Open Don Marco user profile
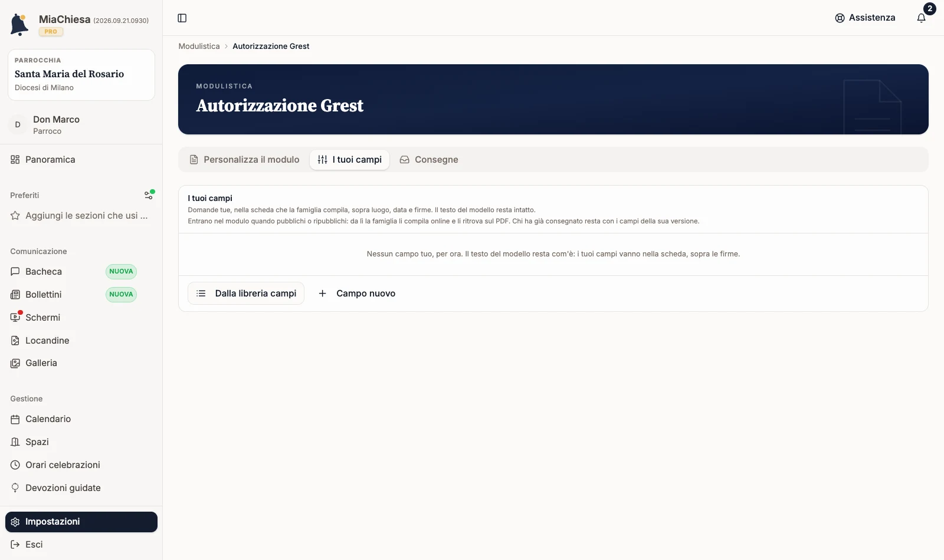The width and height of the screenshot is (944, 560). [81, 125]
